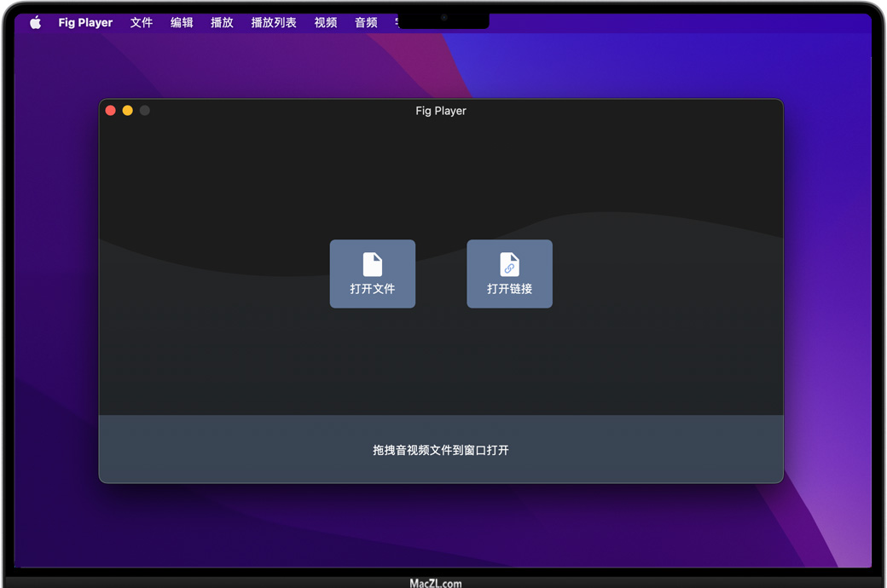Click the camera notch in the menu bar

tap(443, 18)
